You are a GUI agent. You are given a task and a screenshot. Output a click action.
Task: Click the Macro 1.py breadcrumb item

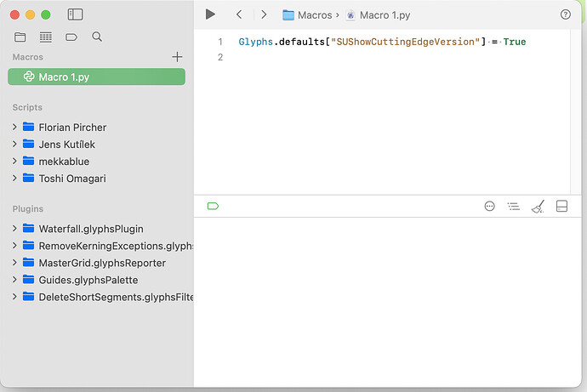click(378, 15)
